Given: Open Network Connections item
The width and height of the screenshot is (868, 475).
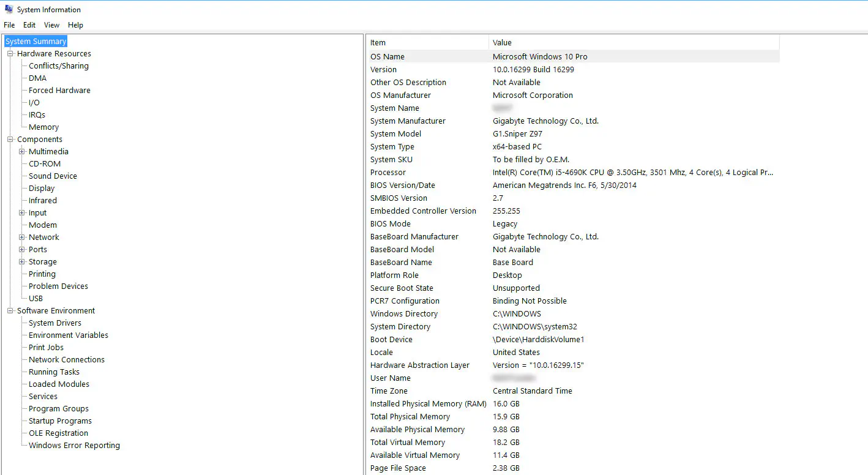Looking at the screenshot, I should pyautogui.click(x=67, y=359).
